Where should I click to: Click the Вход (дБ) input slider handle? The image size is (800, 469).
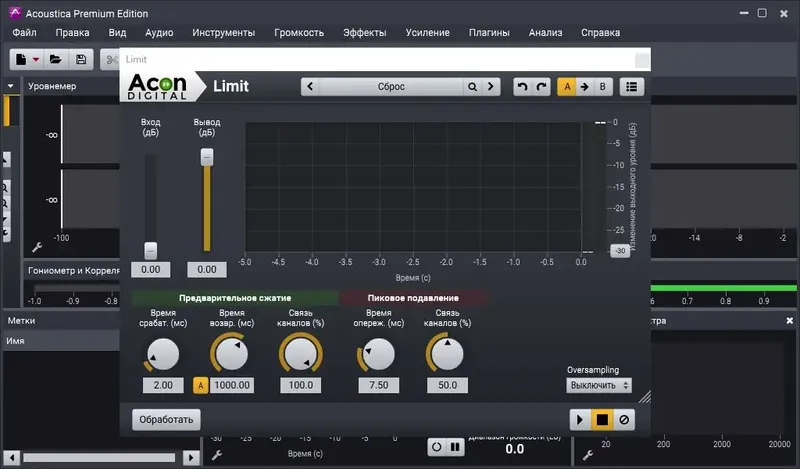point(151,251)
